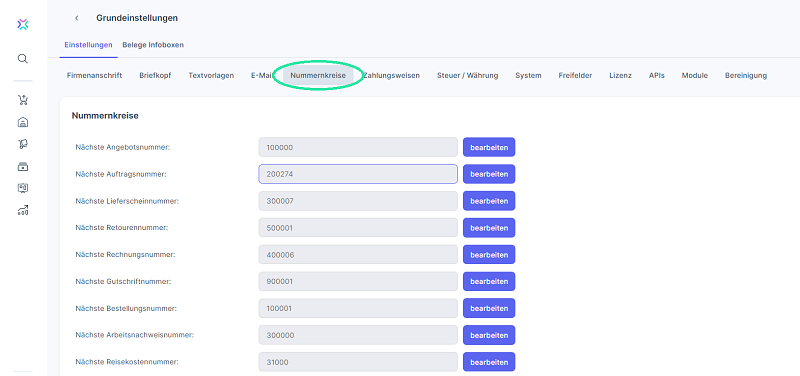
Task: Click the 'Nächste Arbeitsnachweisnummer:' label
Action: coord(135,336)
